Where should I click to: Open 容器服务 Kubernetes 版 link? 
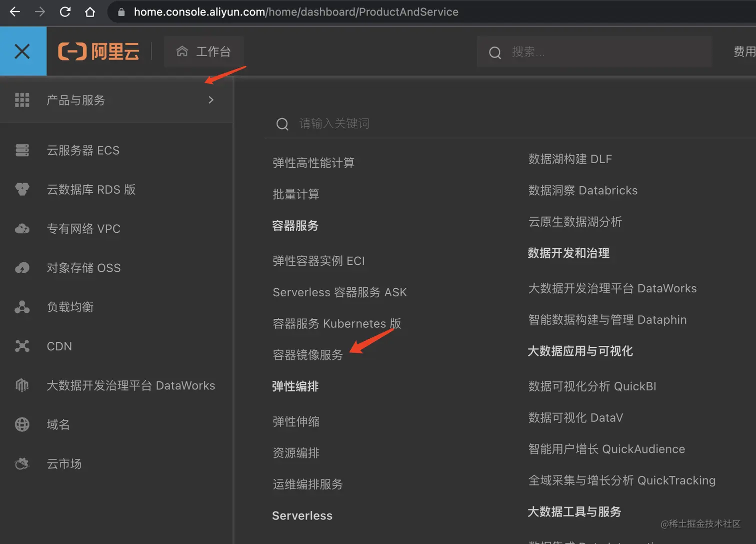336,324
